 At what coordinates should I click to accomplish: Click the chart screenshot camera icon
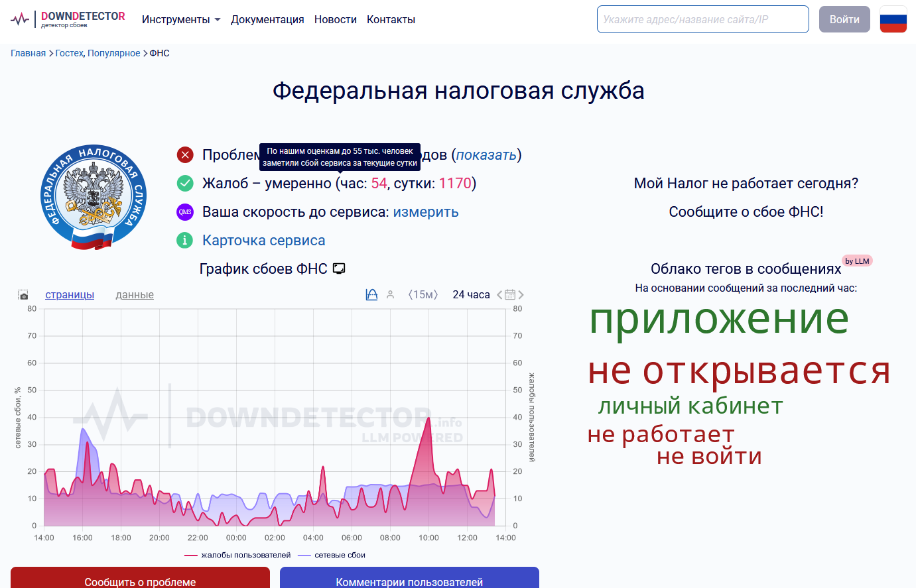pyautogui.click(x=23, y=295)
